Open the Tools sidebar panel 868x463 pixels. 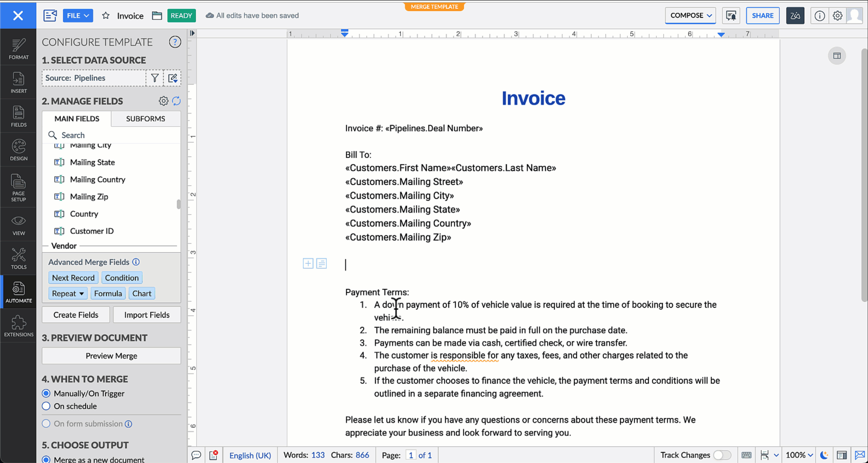pos(19,258)
